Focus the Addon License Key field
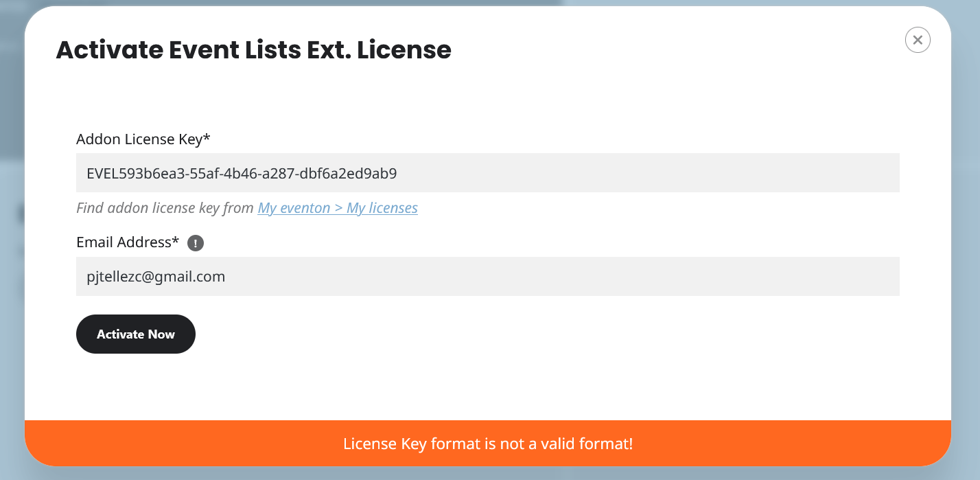Image resolution: width=980 pixels, height=480 pixels. tap(487, 173)
